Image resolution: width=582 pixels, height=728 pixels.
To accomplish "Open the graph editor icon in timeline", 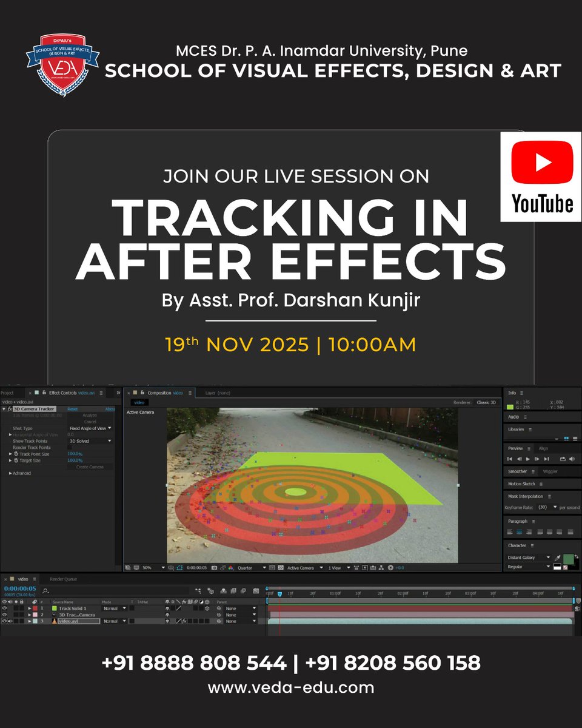I will click(256, 590).
